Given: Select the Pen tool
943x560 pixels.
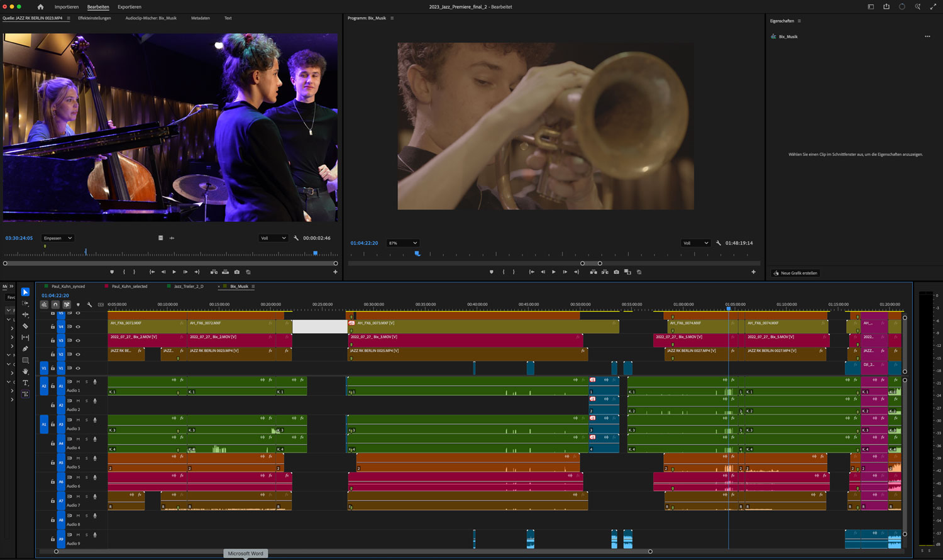Looking at the screenshot, I should (25, 349).
